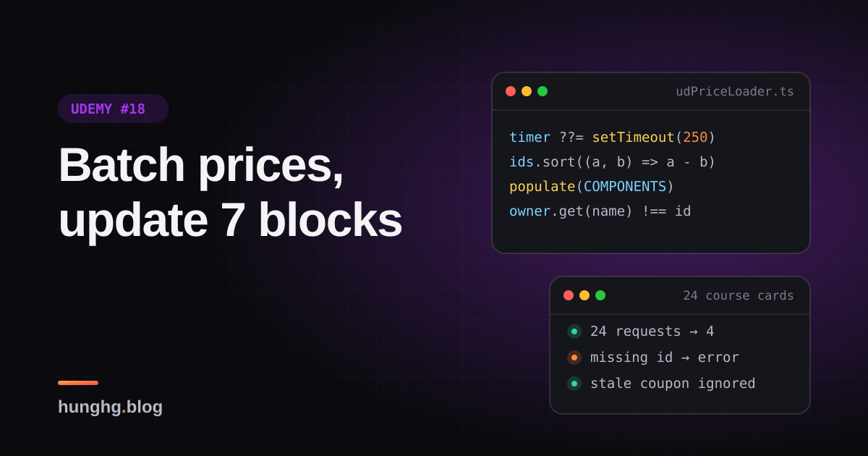Click the red dot on course cards window
The height and width of the screenshot is (456, 868).
[569, 295]
